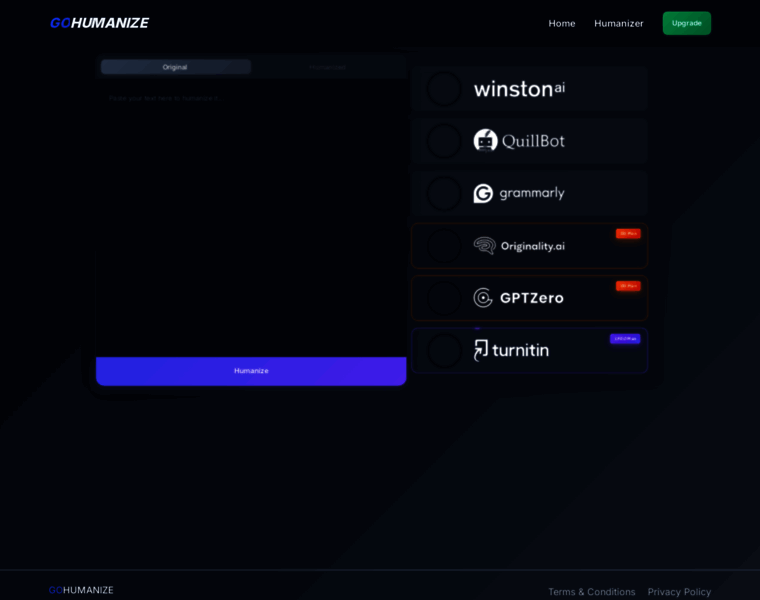760x600 pixels.
Task: Click the Turnitin score circle
Action: point(444,350)
